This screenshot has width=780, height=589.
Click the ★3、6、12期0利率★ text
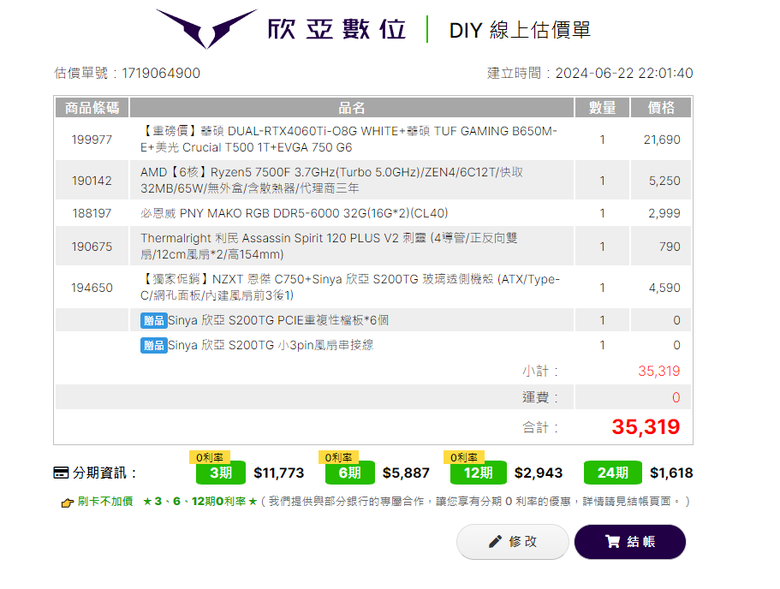point(200,501)
